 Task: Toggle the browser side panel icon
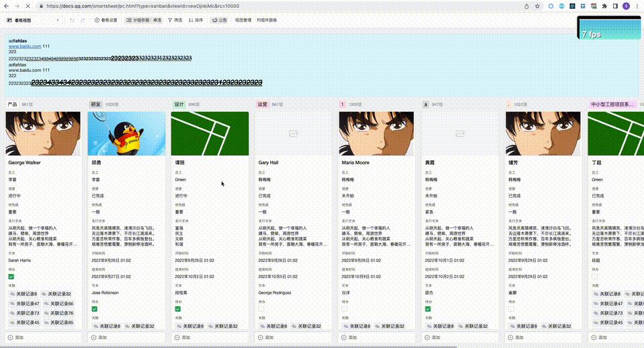615,6
